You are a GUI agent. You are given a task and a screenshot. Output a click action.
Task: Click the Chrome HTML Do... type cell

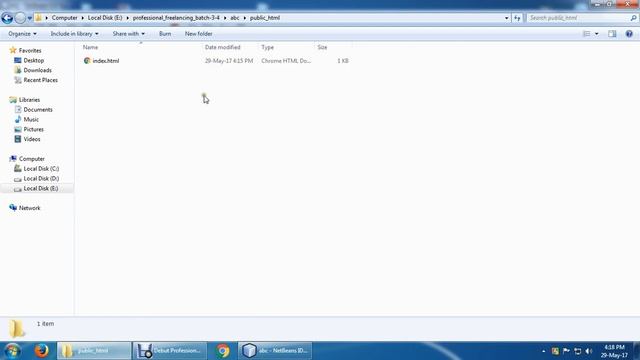[x=286, y=61]
